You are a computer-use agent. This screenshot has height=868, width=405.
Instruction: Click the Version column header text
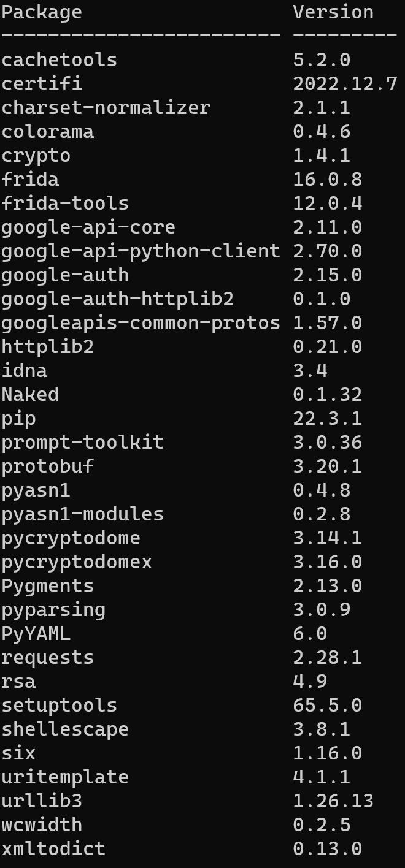(x=333, y=12)
